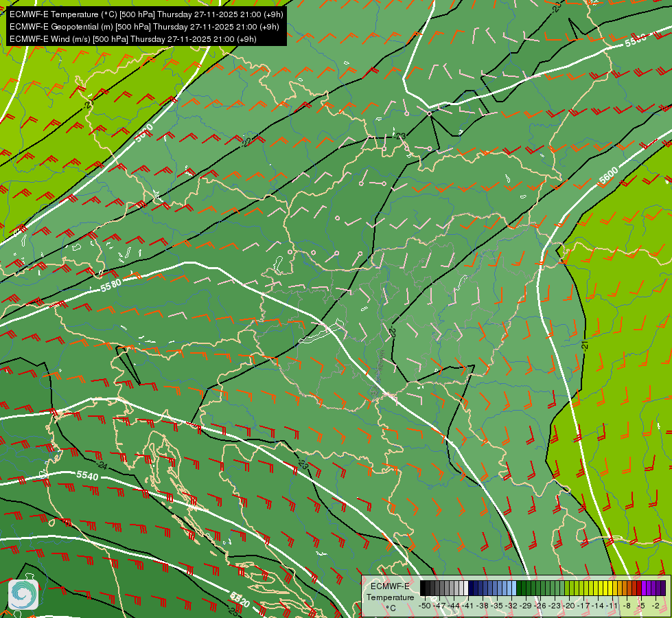Viewport: 672px width, 618px height.
Task: Select the ECMWF-E Wind 500 hPa header line
Action: tap(133, 39)
